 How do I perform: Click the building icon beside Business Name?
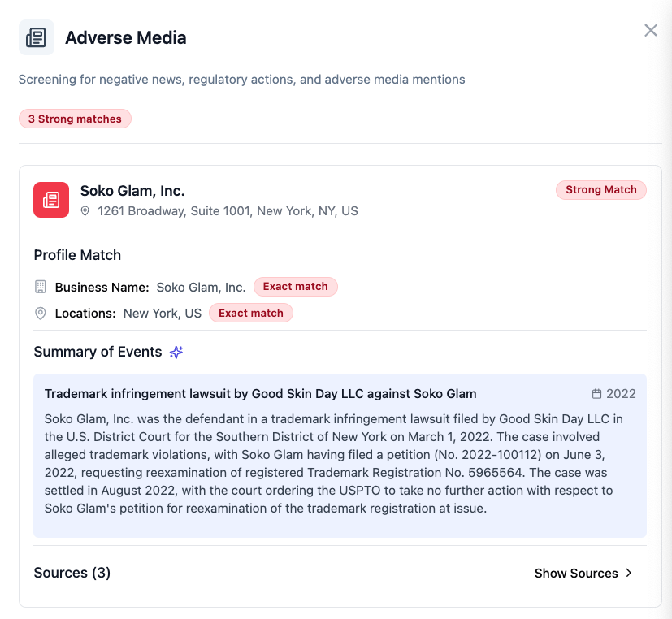click(41, 287)
